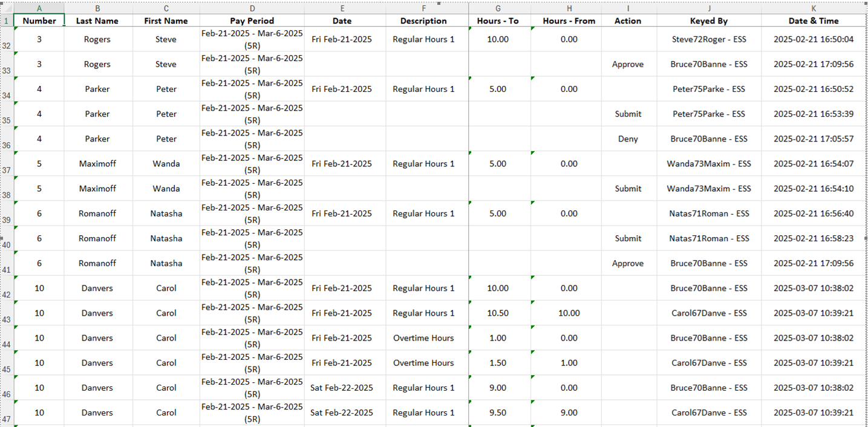
Task: Click Rogers last name in row 32
Action: tap(97, 39)
